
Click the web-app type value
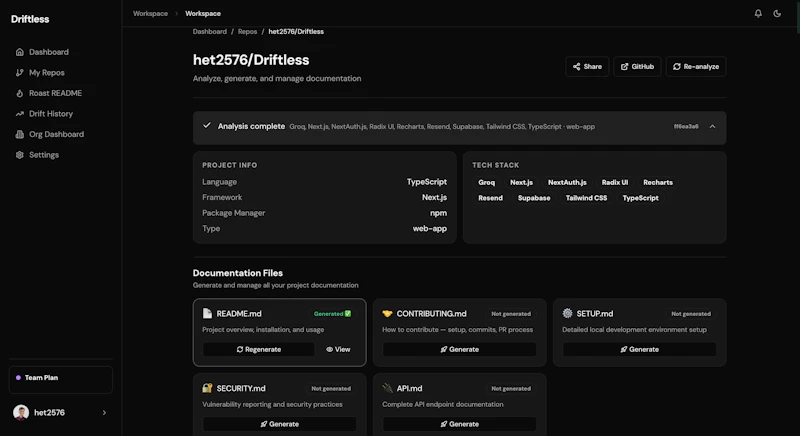tap(430, 228)
